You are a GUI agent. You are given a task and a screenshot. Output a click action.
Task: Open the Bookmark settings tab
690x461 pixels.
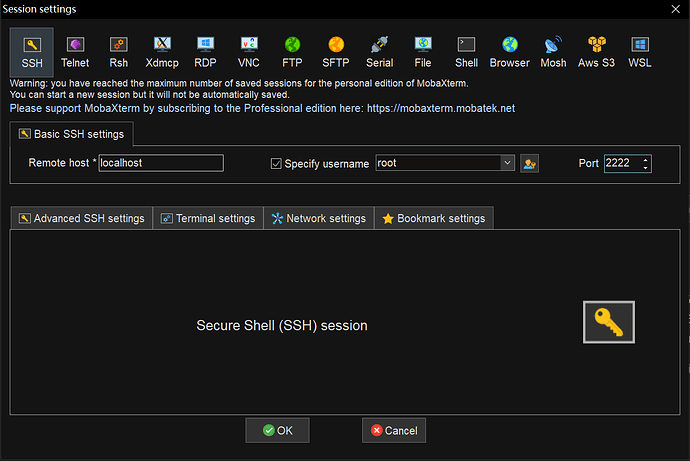click(433, 218)
